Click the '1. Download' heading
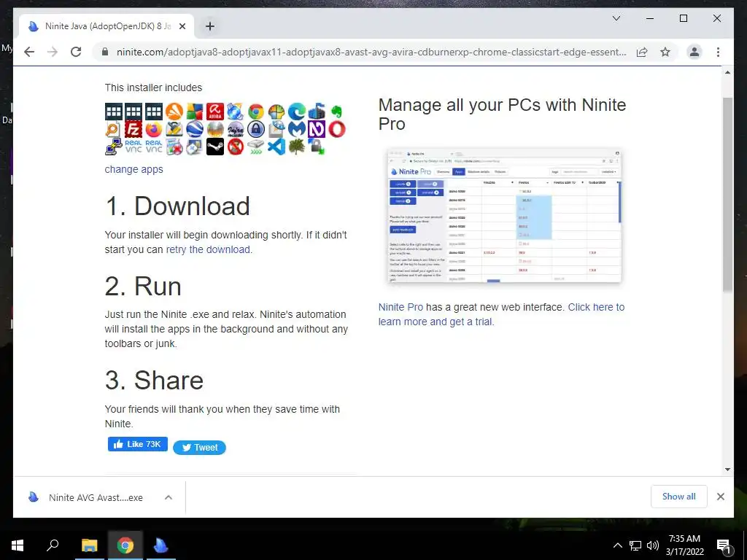 point(177,206)
